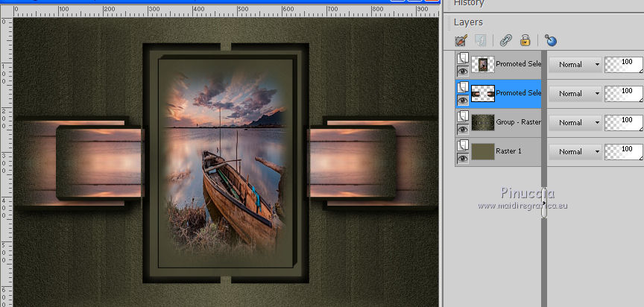Click the thumbnail showing two side panels
The image size is (644, 307).
pos(482,94)
